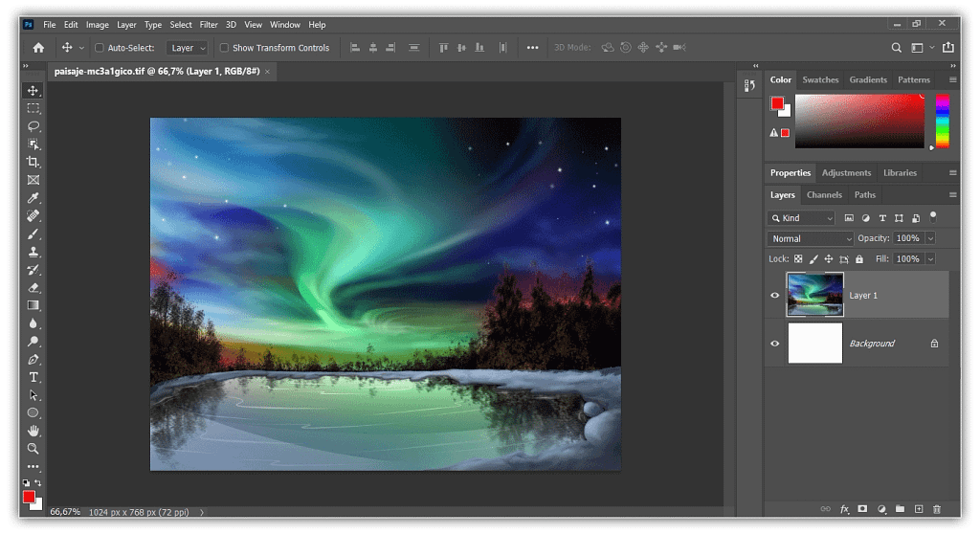This screenshot has width=980, height=534.
Task: Hide Layer 1 with its eye icon
Action: [x=775, y=296]
